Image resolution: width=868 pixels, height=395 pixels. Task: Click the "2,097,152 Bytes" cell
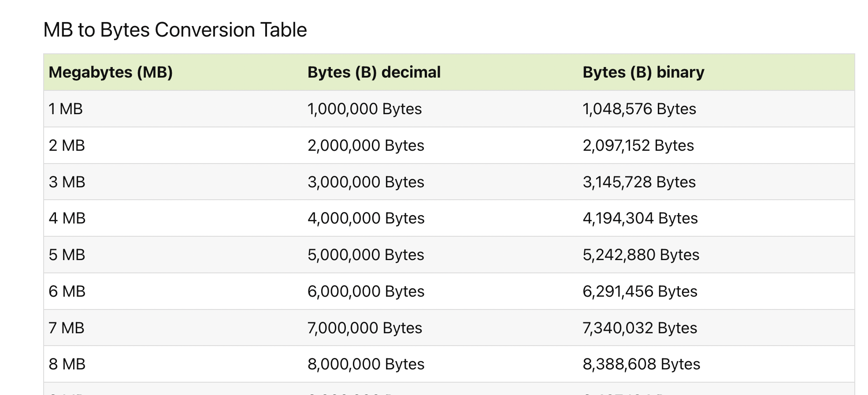tap(638, 145)
